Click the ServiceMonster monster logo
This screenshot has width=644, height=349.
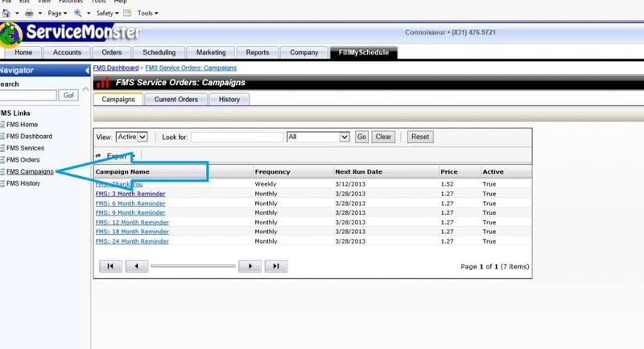pyautogui.click(x=11, y=34)
